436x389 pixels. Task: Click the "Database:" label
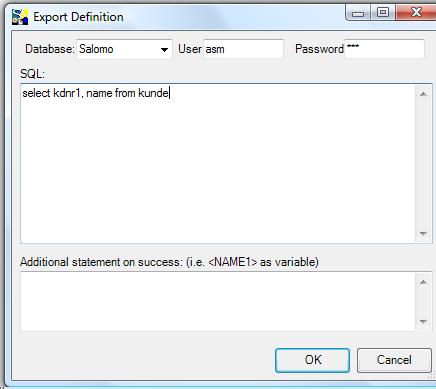tap(50, 49)
